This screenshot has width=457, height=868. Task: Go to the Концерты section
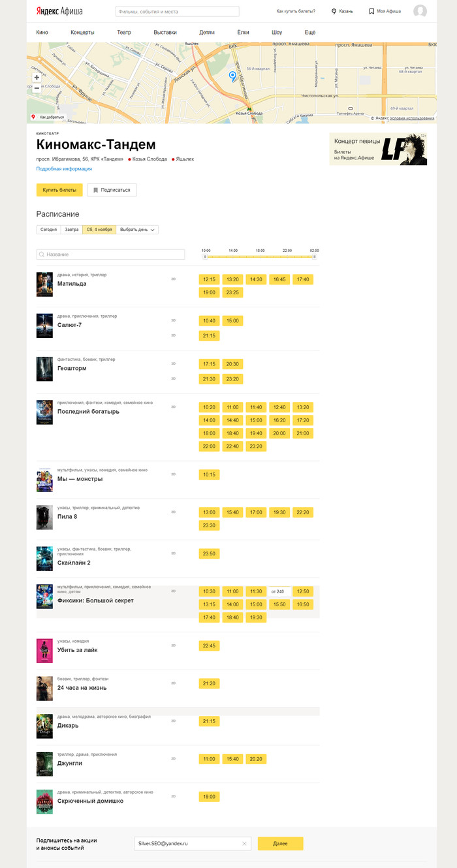coord(82,32)
